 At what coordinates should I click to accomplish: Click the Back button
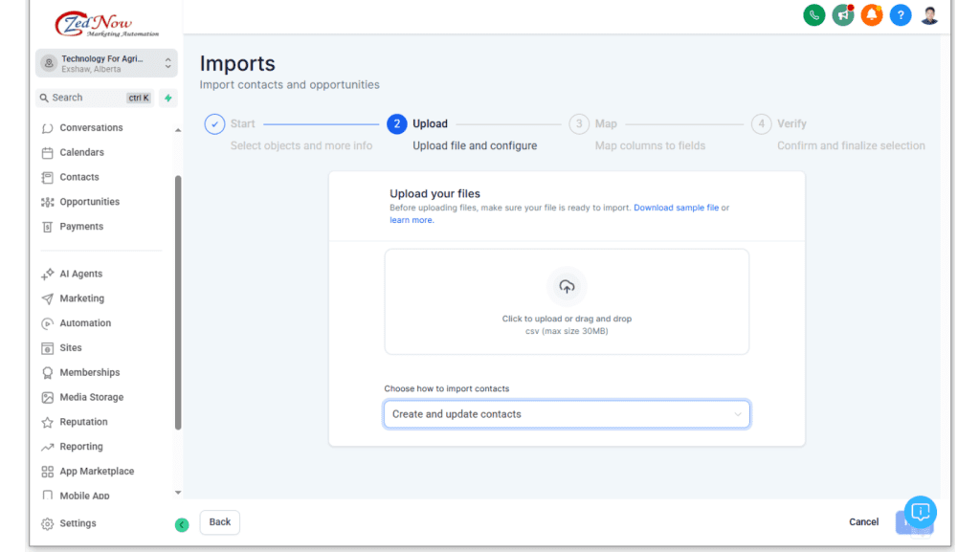[x=219, y=522]
